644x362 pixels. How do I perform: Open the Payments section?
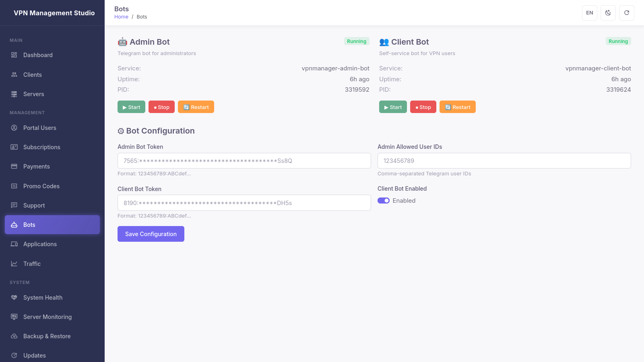pos(37,166)
